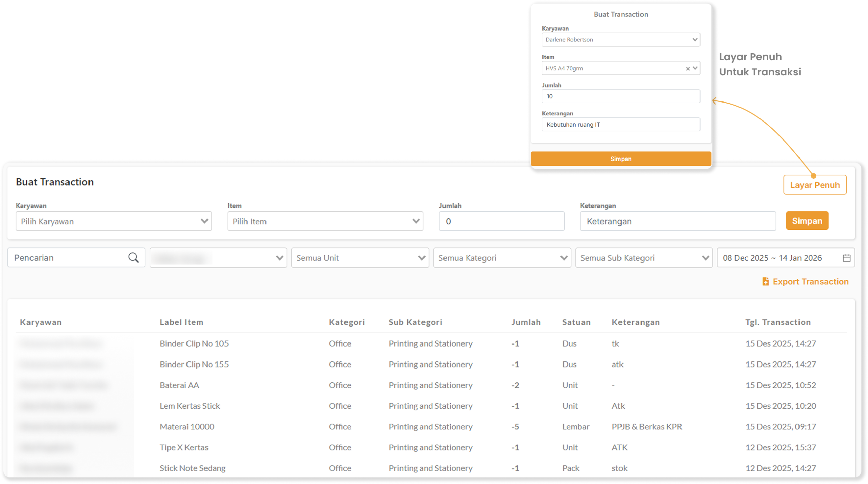Click the Export Transaction link

point(810,282)
